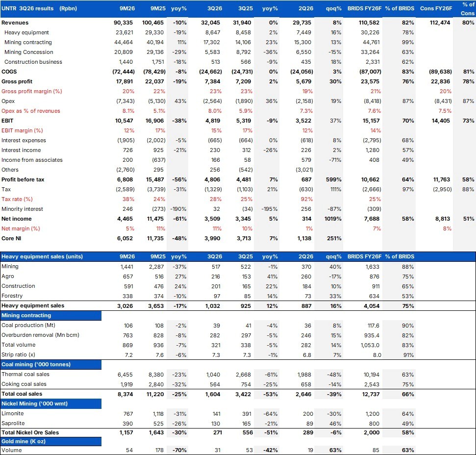
Task: Select the 9M26 EBIT value 10,547
Action: (x=124, y=121)
